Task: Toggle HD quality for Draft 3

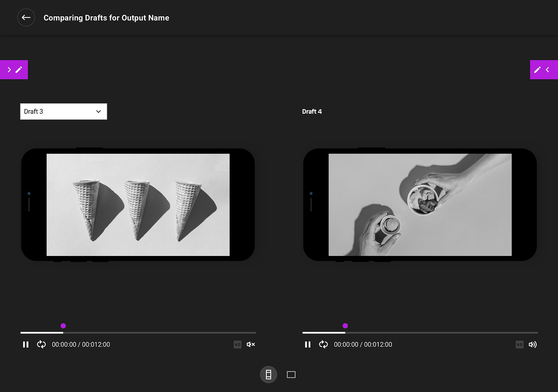Action: [238, 345]
